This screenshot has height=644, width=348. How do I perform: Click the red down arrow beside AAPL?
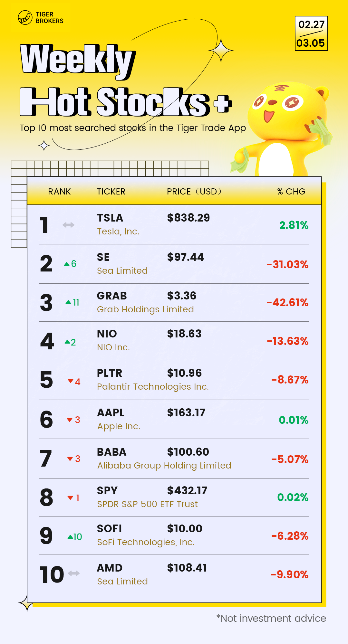pos(70,420)
